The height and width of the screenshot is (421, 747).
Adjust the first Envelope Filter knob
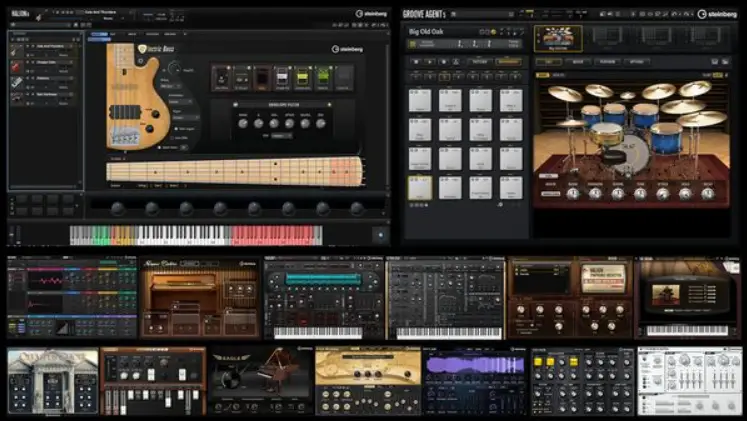[243, 123]
